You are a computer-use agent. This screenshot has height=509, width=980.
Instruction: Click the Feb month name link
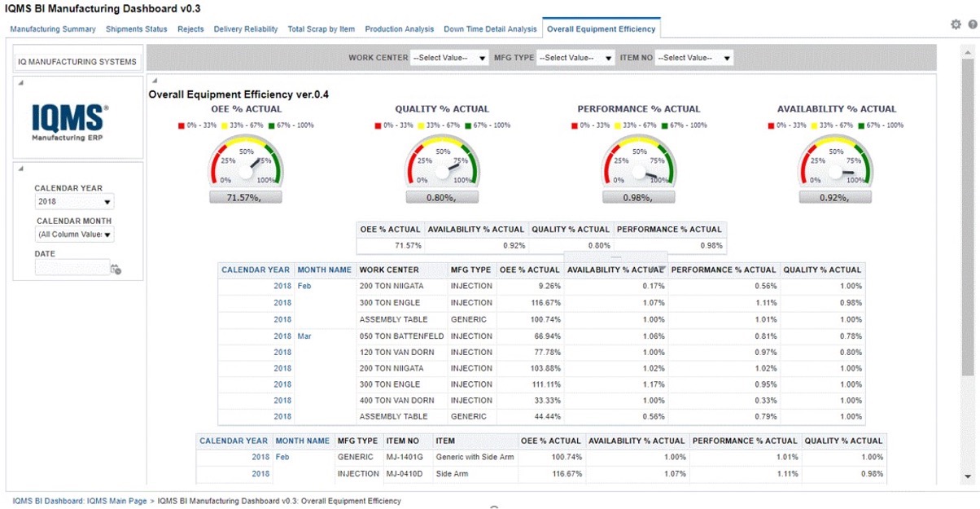coord(304,286)
